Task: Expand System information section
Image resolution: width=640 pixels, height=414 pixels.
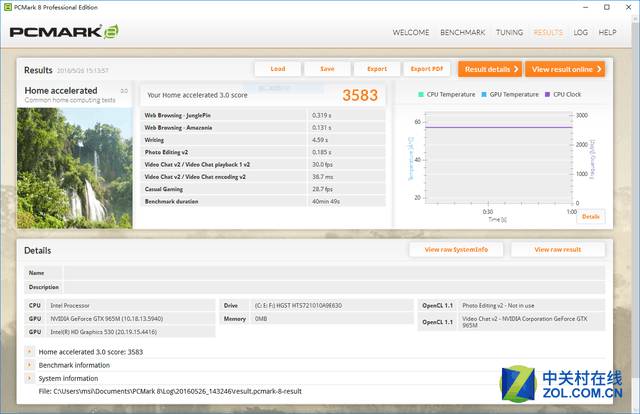Action: [x=29, y=378]
